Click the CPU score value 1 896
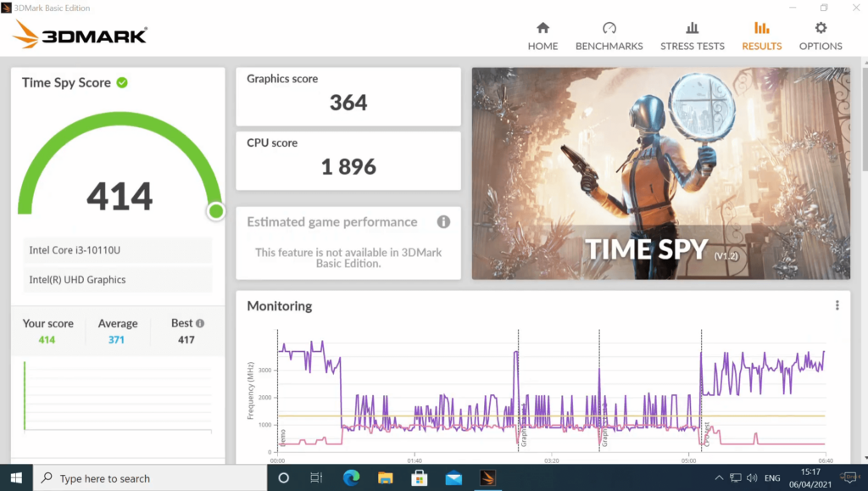 [x=348, y=166]
